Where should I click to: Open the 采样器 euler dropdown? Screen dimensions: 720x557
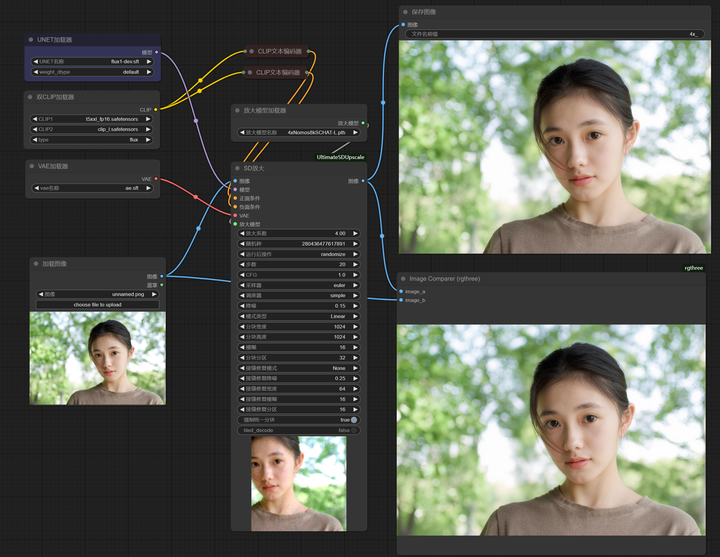(x=298, y=285)
